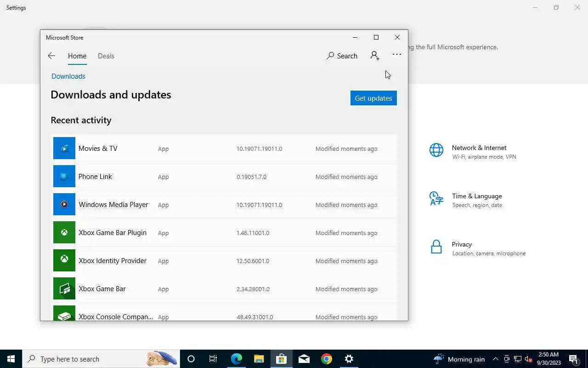Open the Microsoft Store sign-in account icon
The image size is (588, 368).
pos(375,56)
